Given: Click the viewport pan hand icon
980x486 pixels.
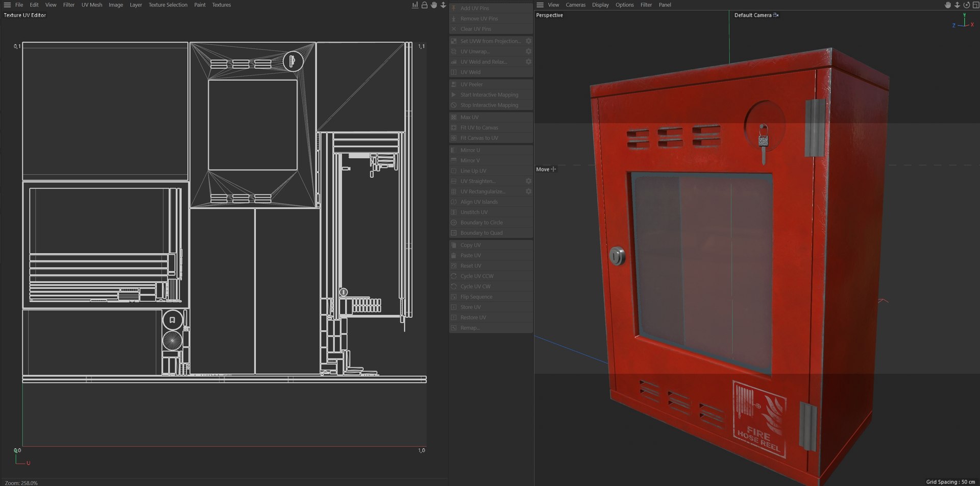Looking at the screenshot, I should (948, 5).
